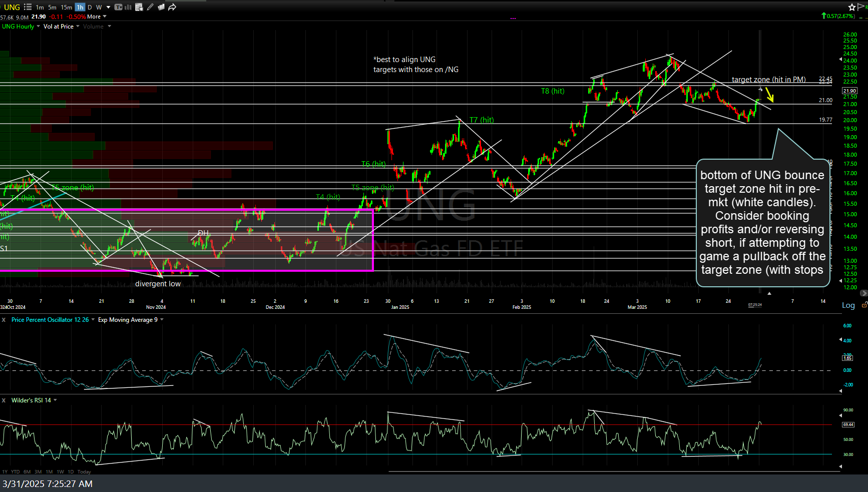
Task: Open the symbol list icon beside UNG
Action: 28,7
